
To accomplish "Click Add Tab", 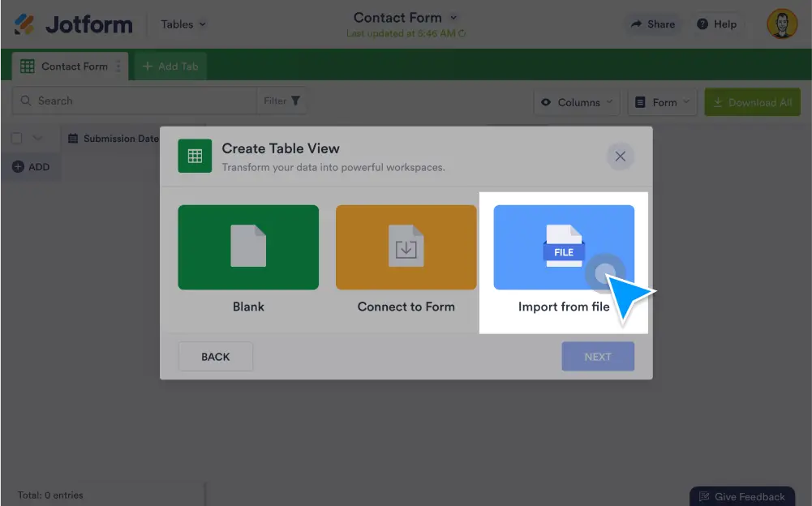I will (x=170, y=66).
